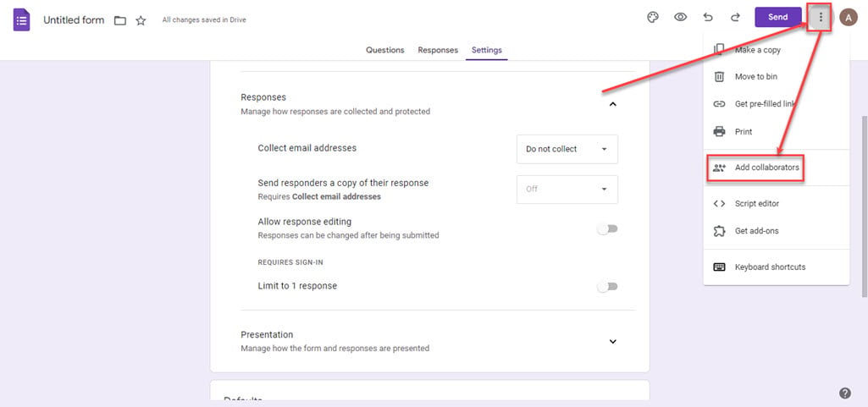
Task: Click the undo arrow icon
Action: [708, 17]
